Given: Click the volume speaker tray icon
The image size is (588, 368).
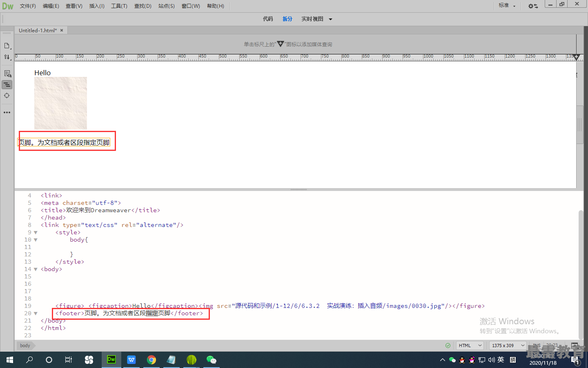Looking at the screenshot, I should (492, 360).
